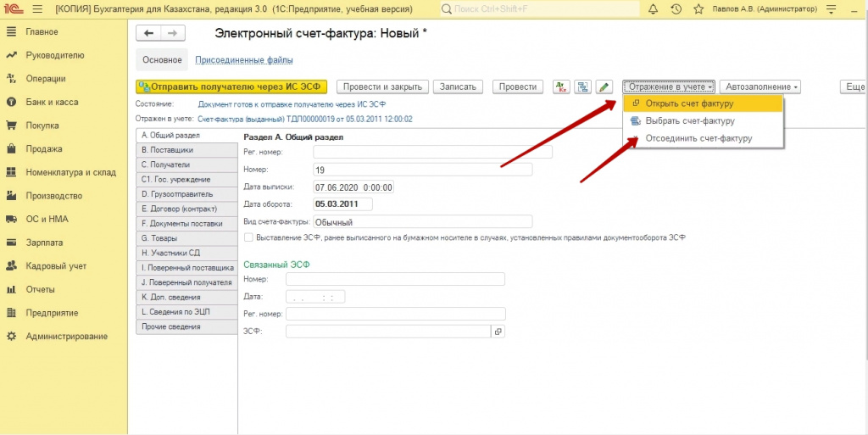Click the green pencil edit icon

604,86
